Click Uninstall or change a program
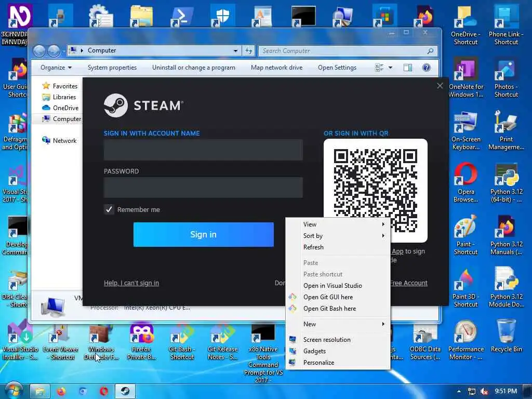Image resolution: width=532 pixels, height=399 pixels. 194,68
